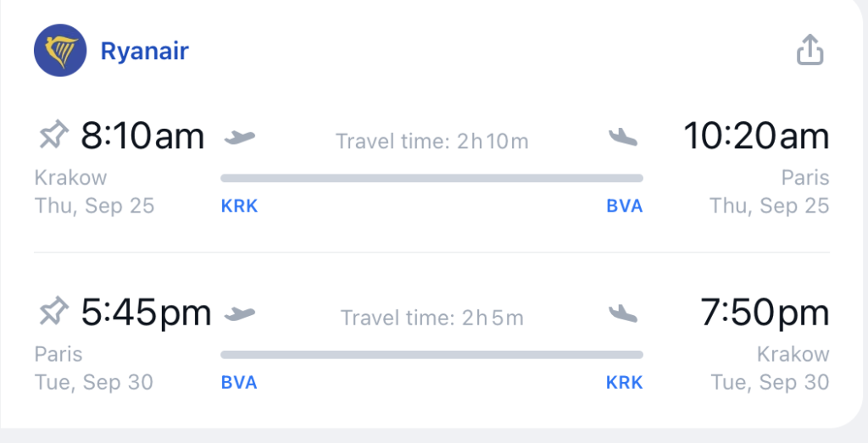Tap the 10:20am arrival time
The image size is (868, 443).
(x=756, y=136)
